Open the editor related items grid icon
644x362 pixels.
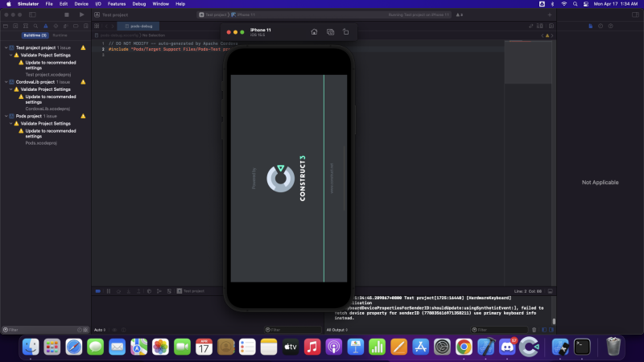97,26
